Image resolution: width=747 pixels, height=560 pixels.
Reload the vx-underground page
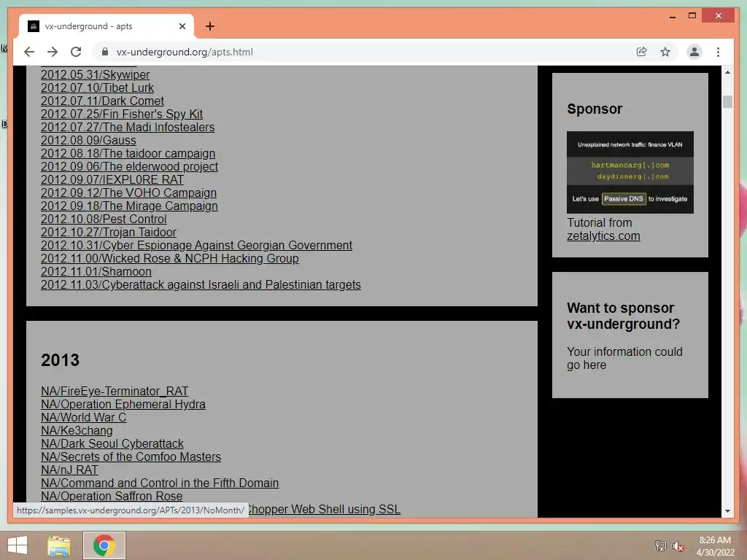coord(76,52)
